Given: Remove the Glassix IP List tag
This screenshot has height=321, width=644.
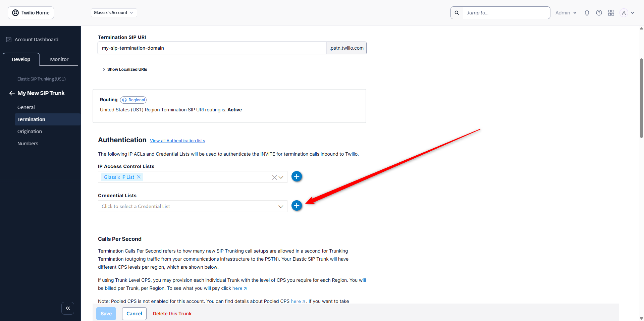Looking at the screenshot, I should (x=139, y=177).
